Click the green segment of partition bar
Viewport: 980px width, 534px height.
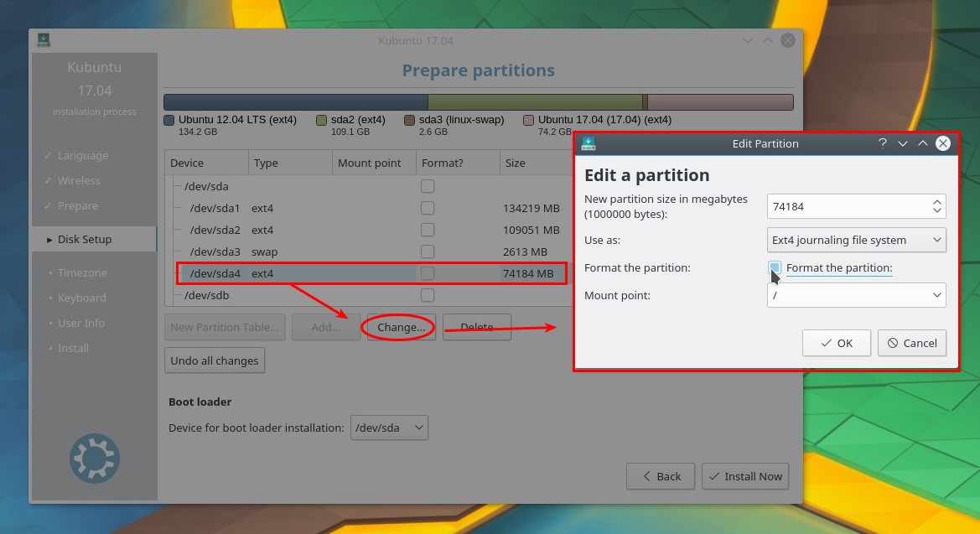(535, 102)
